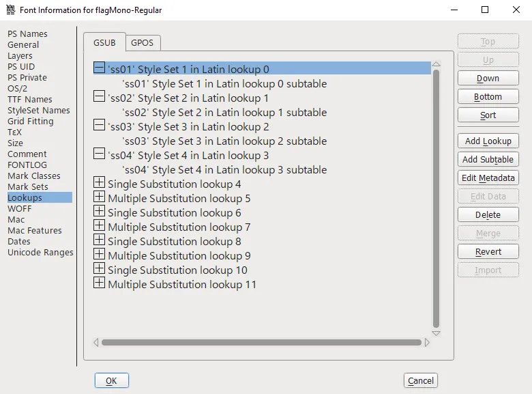The image size is (532, 394).
Task: Open the General section
Action: click(x=23, y=45)
